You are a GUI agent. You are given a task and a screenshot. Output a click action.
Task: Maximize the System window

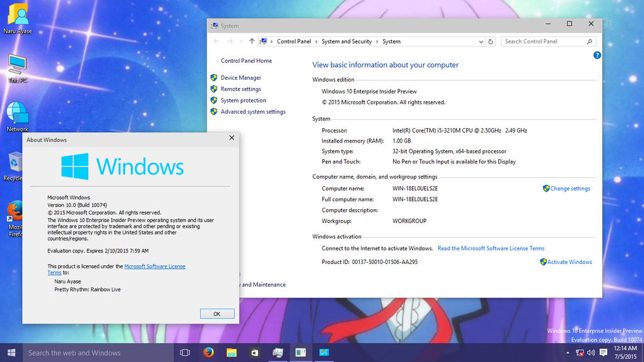pyautogui.click(x=569, y=24)
